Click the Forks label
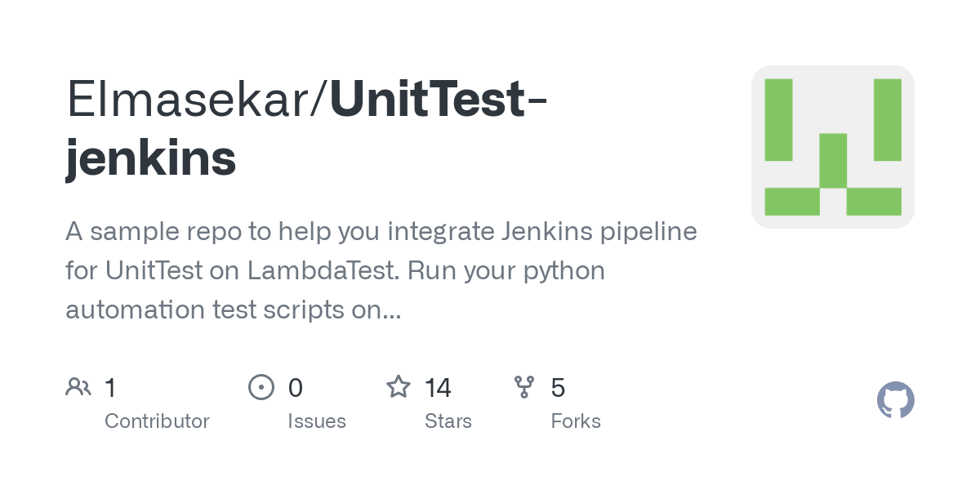980x490 pixels. (576, 421)
